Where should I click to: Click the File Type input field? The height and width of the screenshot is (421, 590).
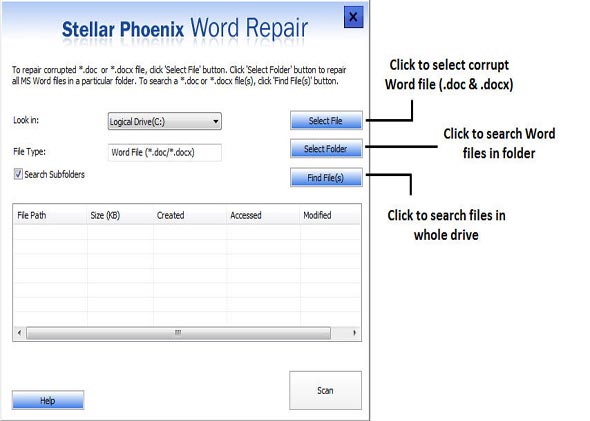164,152
